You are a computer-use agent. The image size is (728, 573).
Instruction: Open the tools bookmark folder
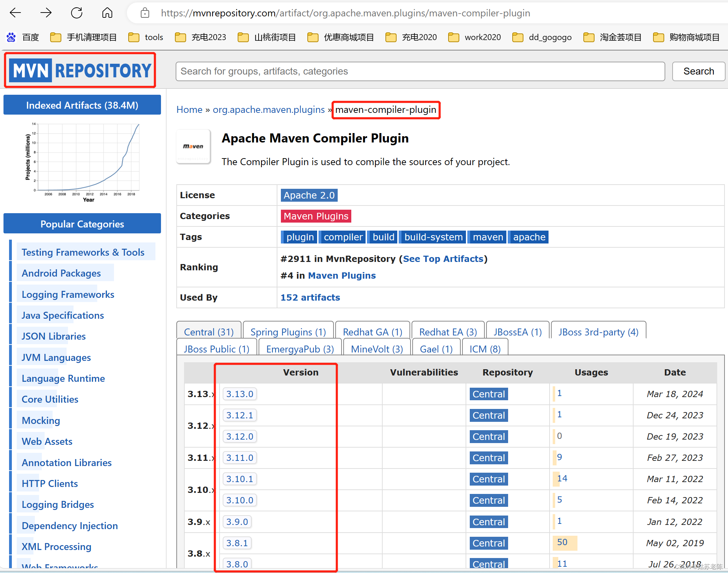coord(146,37)
